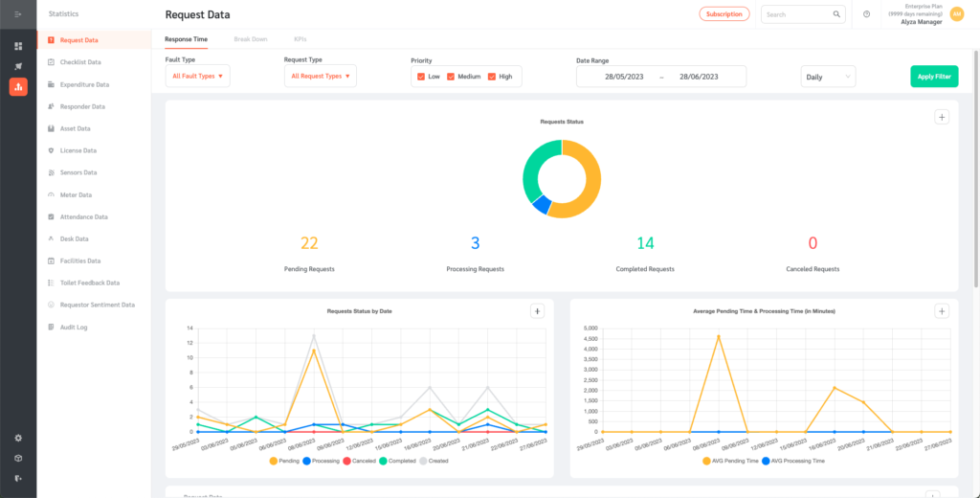Click the search magnifier icon
Image resolution: width=980 pixels, height=498 pixels.
pos(836,14)
